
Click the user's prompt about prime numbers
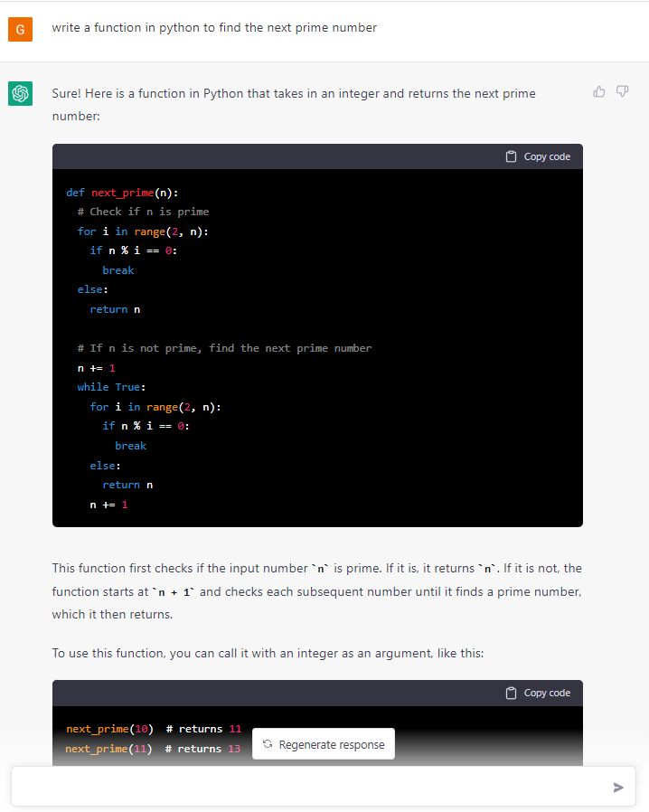212,28
